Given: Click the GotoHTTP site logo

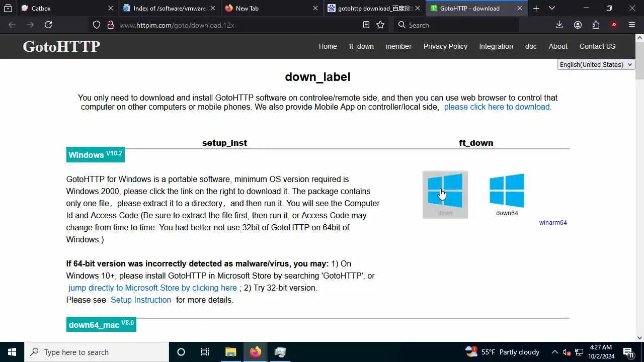Looking at the screenshot, I should tap(61, 46).
